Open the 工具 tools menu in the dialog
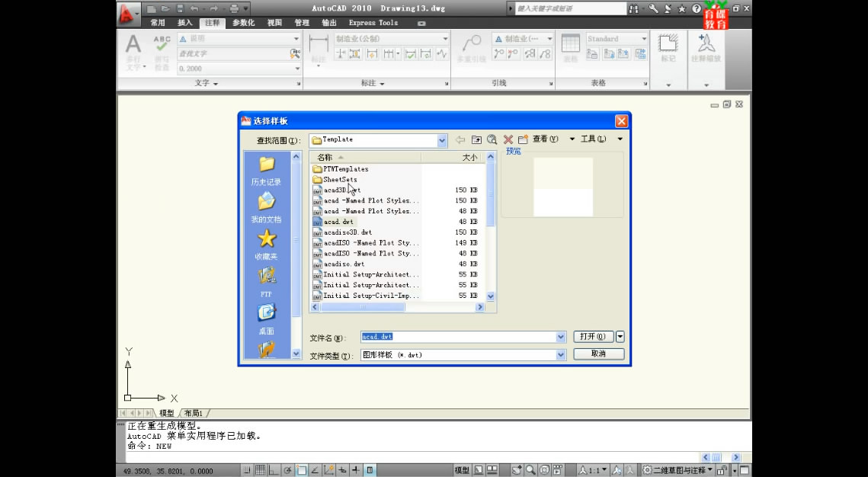This screenshot has height=477, width=868. coord(593,139)
